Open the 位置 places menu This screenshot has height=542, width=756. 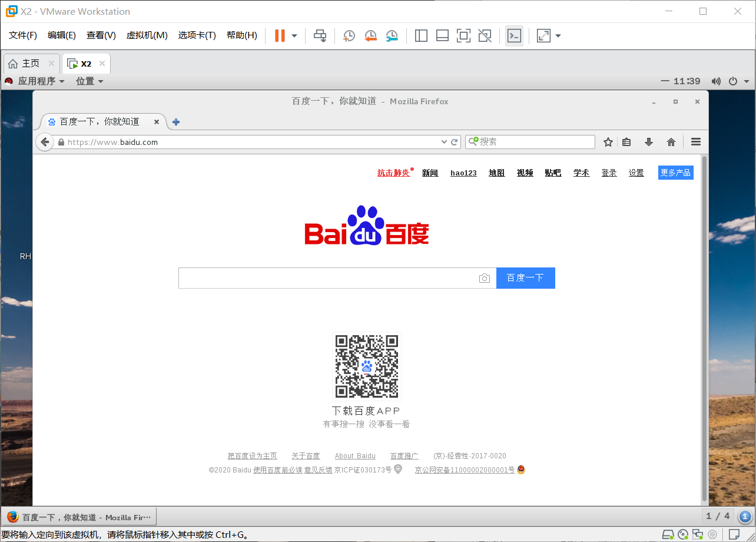[x=89, y=81]
